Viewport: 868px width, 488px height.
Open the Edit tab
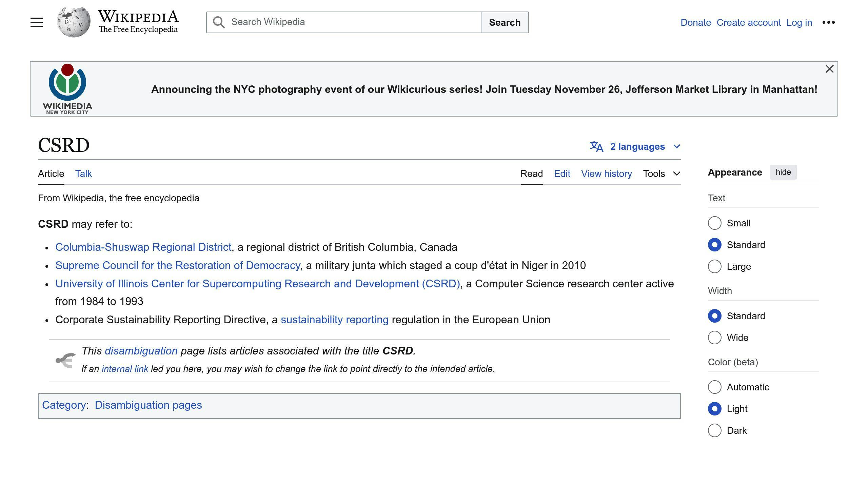coord(562,174)
